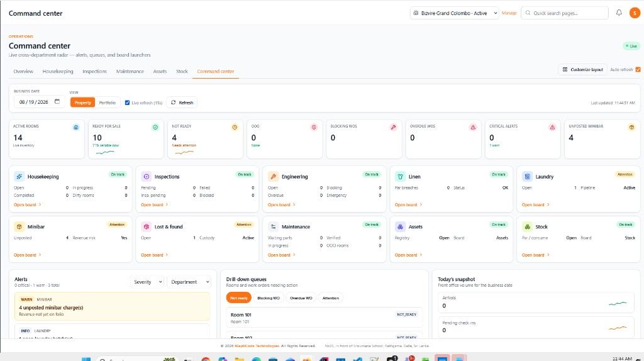Select the Attention queue filter
The height and width of the screenshot is (361, 644).
(x=331, y=297)
